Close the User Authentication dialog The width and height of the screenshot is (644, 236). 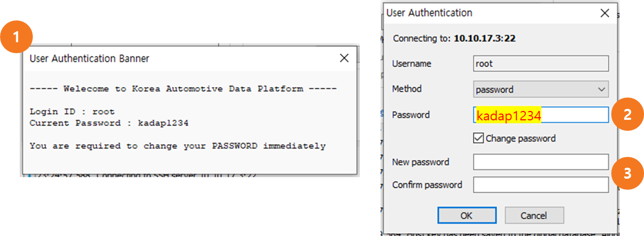coord(604,13)
